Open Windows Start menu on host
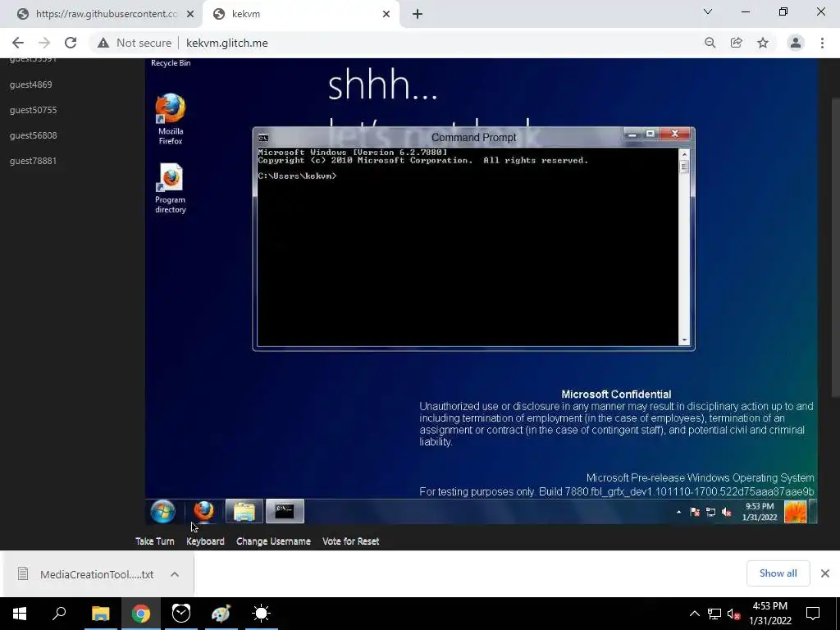840x630 pixels. coord(20,614)
